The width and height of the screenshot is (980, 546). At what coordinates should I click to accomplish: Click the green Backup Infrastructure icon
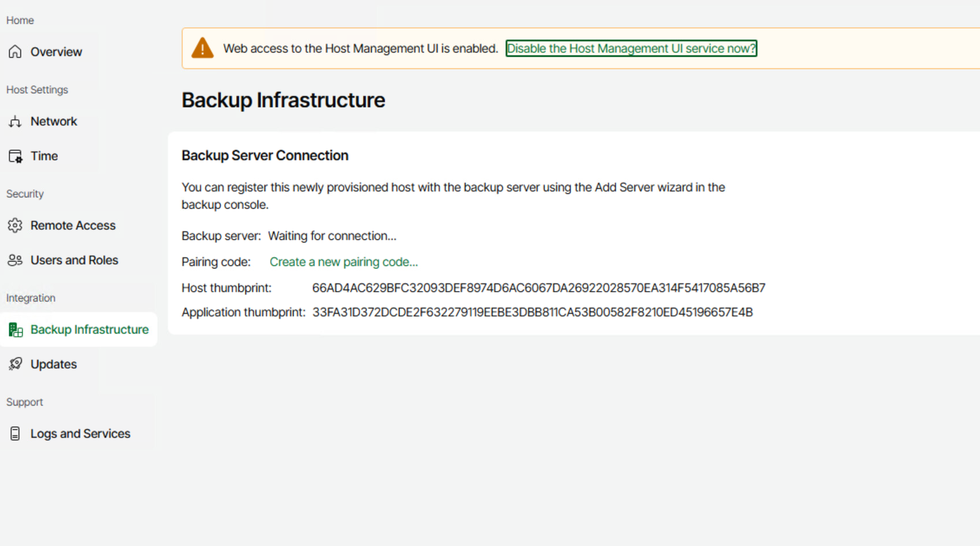(x=16, y=330)
